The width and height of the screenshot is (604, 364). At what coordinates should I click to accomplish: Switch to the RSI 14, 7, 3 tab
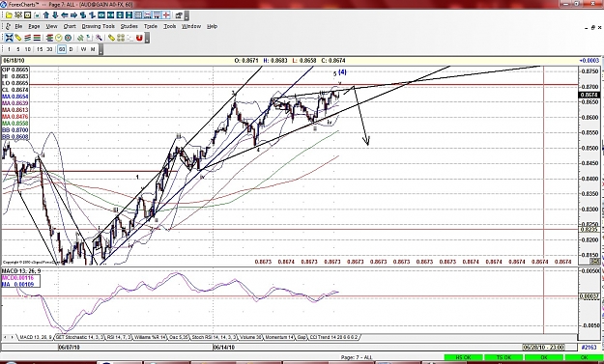[119, 337]
